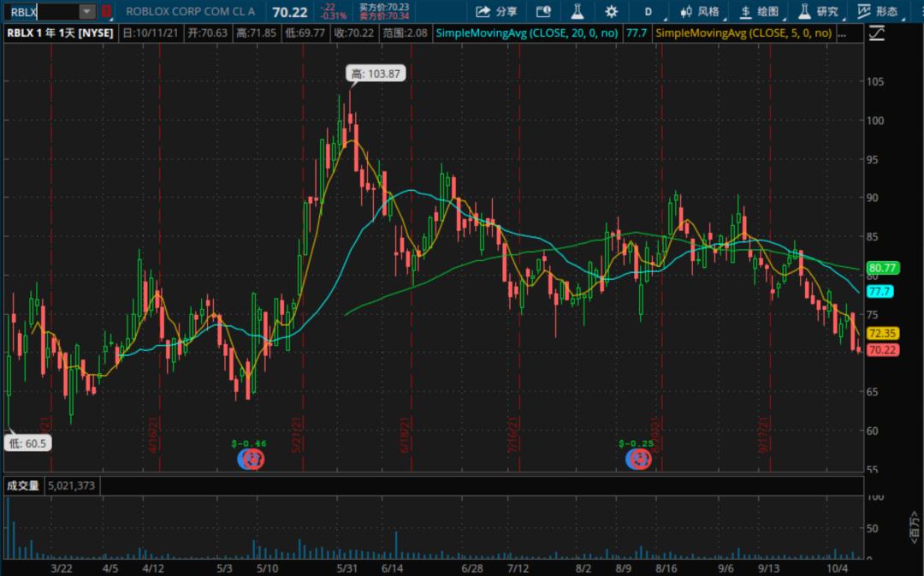The height and width of the screenshot is (576, 924).
Task: Open the 形态 patterns menu
Action: point(879,12)
